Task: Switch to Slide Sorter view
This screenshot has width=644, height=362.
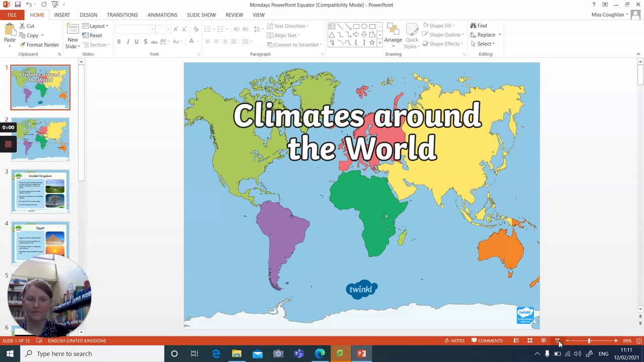Action: (x=530, y=340)
